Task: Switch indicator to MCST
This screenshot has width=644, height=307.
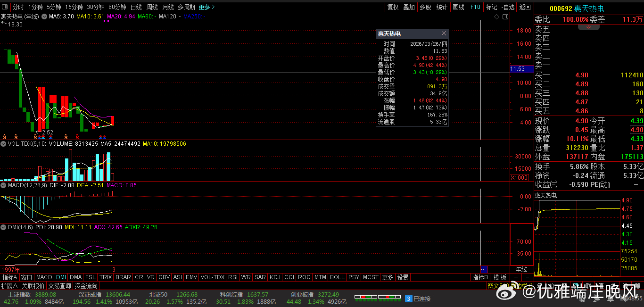Action: 371,277
